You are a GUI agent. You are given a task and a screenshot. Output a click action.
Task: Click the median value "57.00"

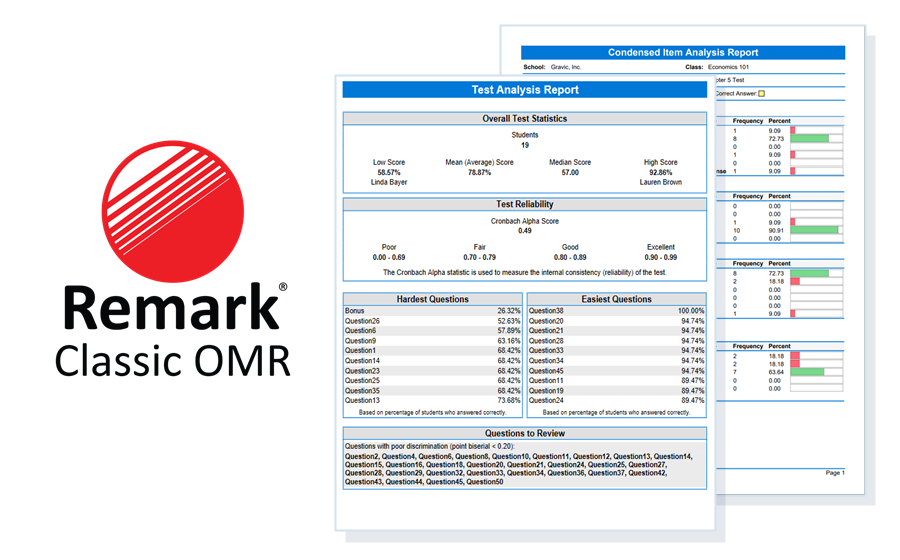pyautogui.click(x=570, y=172)
